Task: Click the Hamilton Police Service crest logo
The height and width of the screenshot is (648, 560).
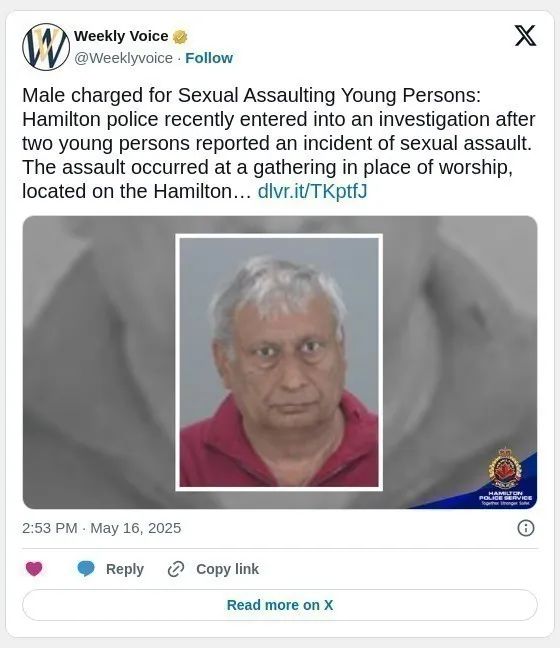Action: (505, 469)
